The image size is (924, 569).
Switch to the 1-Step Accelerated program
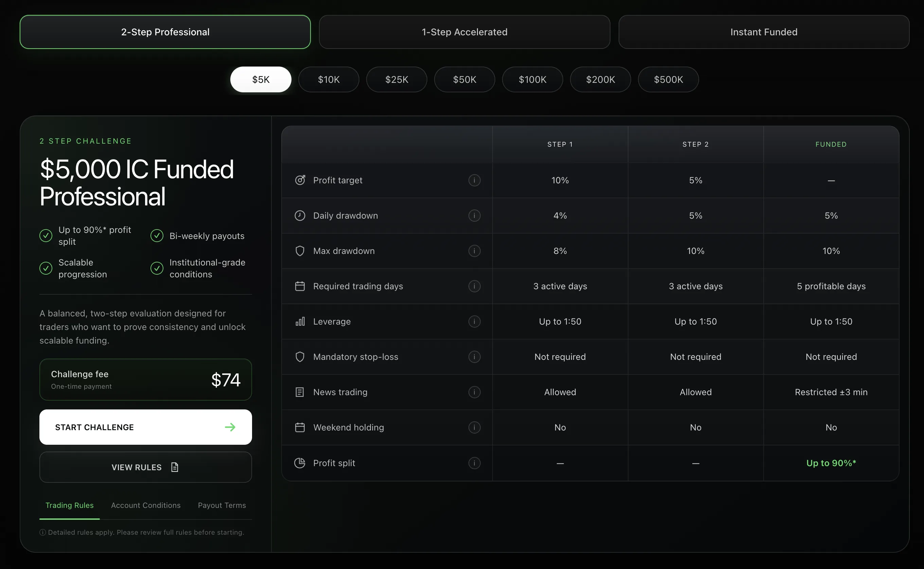click(464, 32)
